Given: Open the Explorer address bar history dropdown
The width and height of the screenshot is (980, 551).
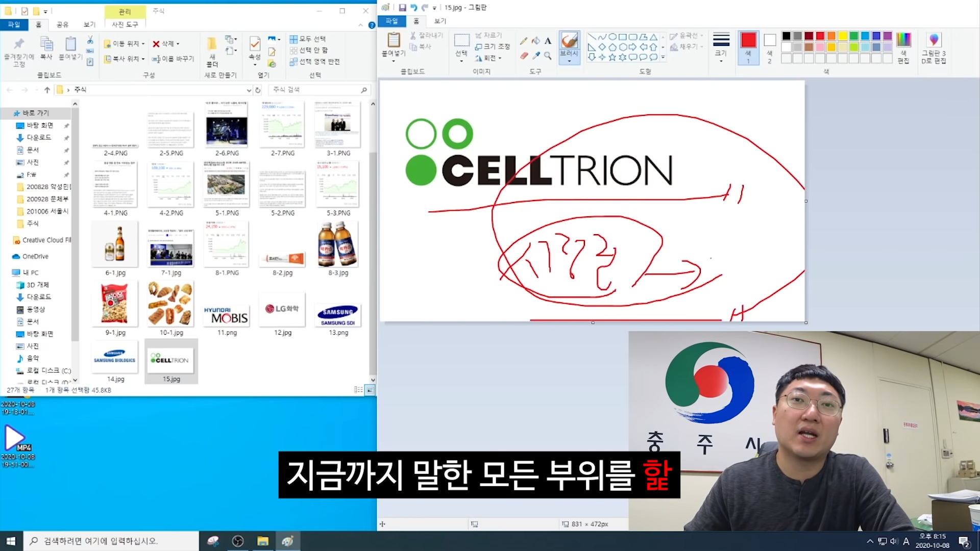Looking at the screenshot, I should click(x=249, y=90).
